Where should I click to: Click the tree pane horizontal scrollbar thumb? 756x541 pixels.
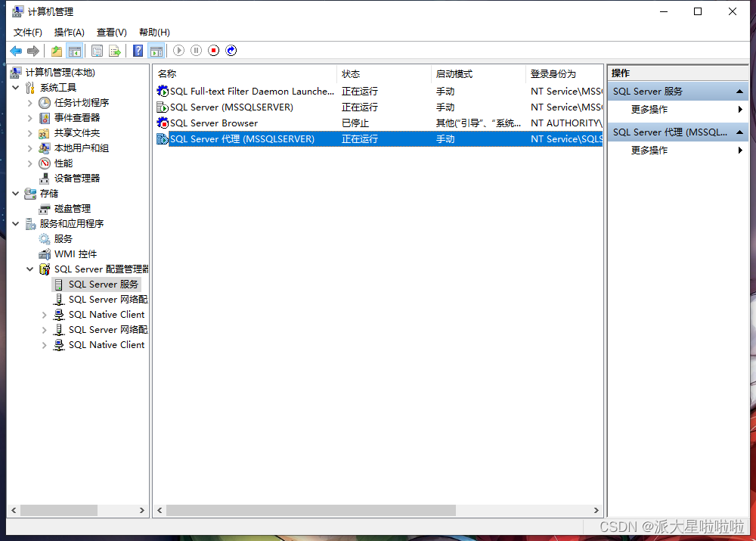point(59,510)
